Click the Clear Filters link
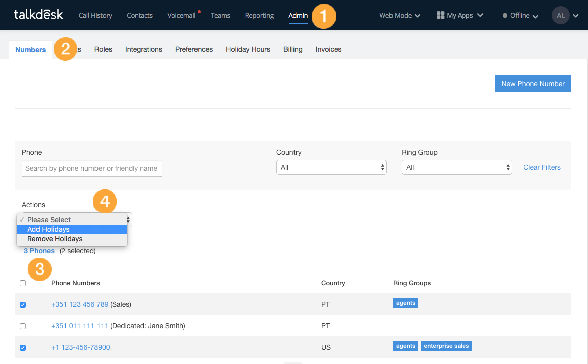Screen dimensions: 588x364 [542, 167]
